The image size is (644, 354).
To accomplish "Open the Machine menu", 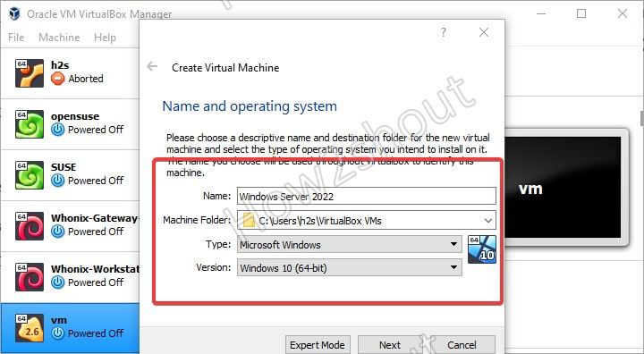I will pyautogui.click(x=59, y=38).
